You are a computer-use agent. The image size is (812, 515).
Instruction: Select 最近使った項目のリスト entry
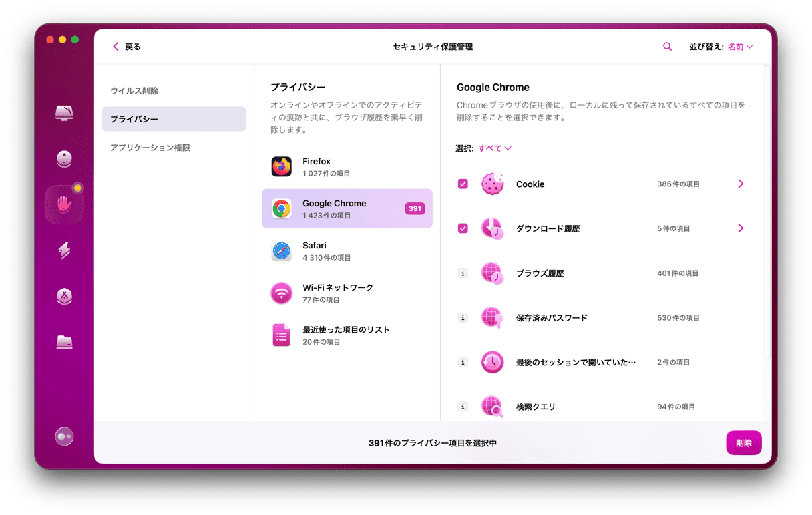[347, 335]
